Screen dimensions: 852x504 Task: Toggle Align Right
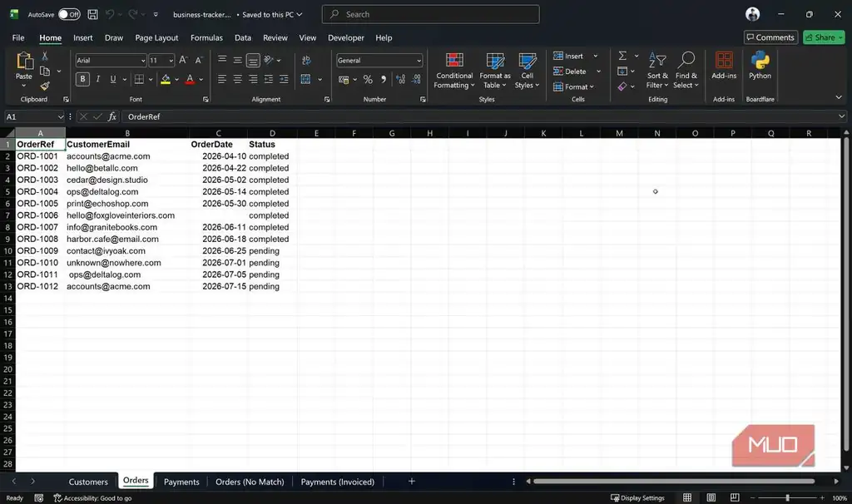[x=253, y=79]
